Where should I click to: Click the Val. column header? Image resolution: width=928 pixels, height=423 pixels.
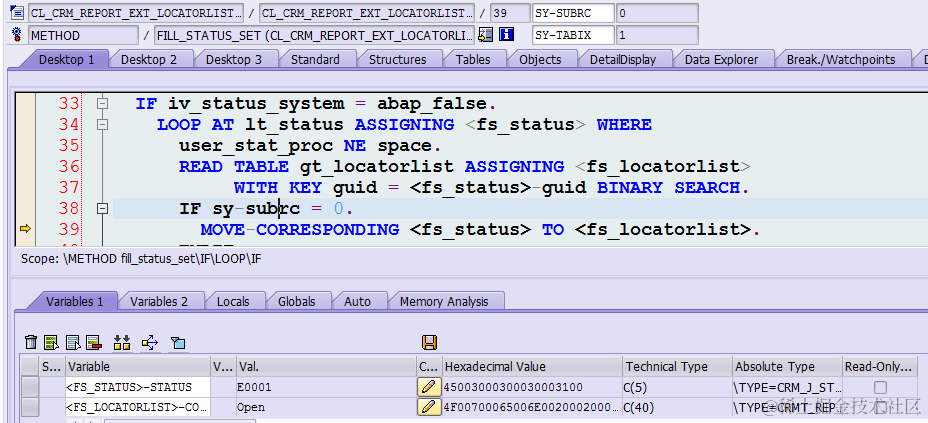(x=326, y=366)
